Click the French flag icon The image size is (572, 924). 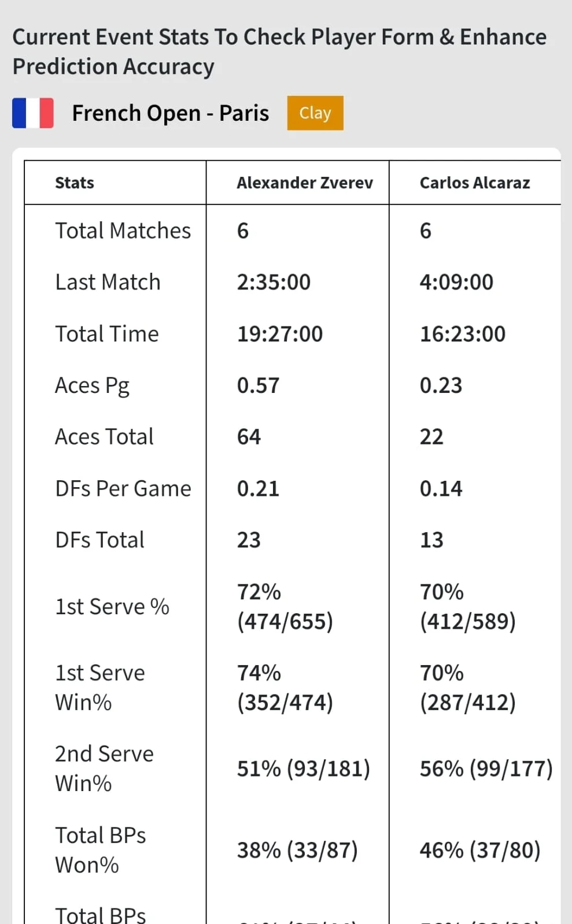tap(33, 113)
